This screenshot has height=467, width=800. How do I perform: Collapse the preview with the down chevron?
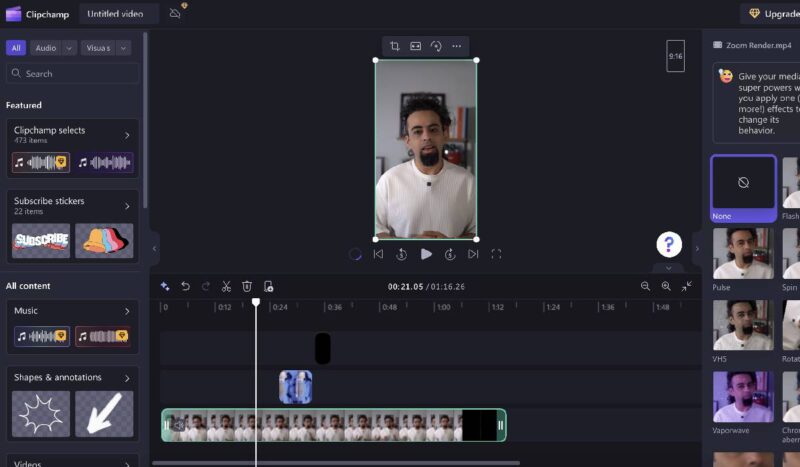point(669,268)
